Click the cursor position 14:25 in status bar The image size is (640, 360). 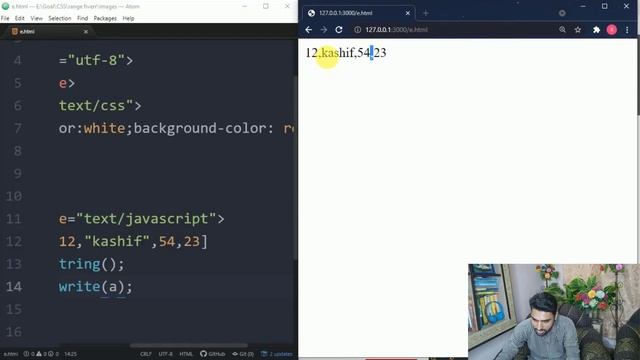pos(70,354)
